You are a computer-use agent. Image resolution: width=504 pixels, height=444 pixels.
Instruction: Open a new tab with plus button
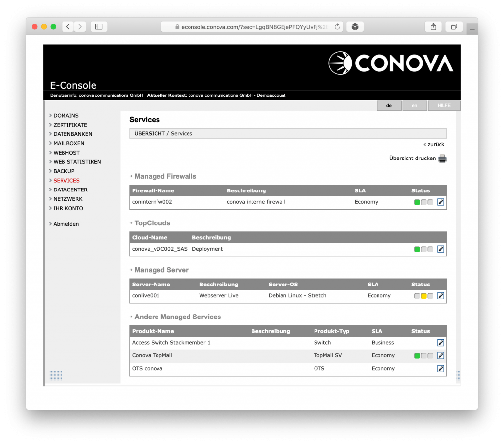pyautogui.click(x=472, y=30)
